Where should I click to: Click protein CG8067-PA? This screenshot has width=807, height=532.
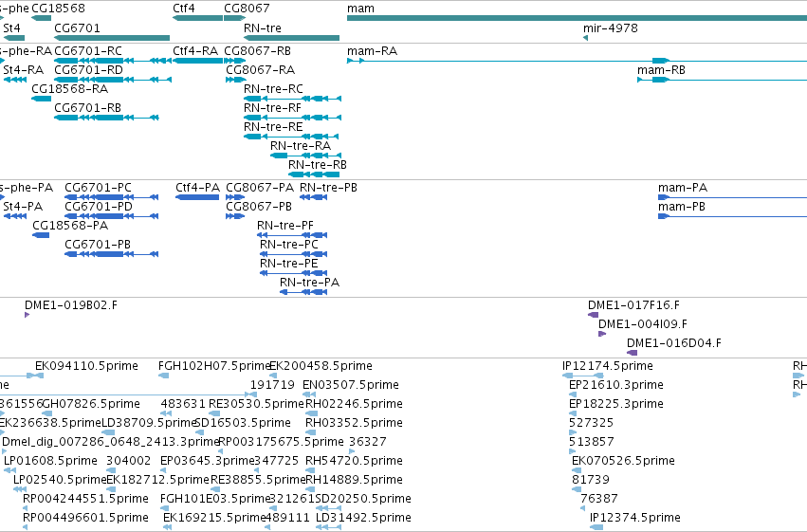pyautogui.click(x=234, y=197)
